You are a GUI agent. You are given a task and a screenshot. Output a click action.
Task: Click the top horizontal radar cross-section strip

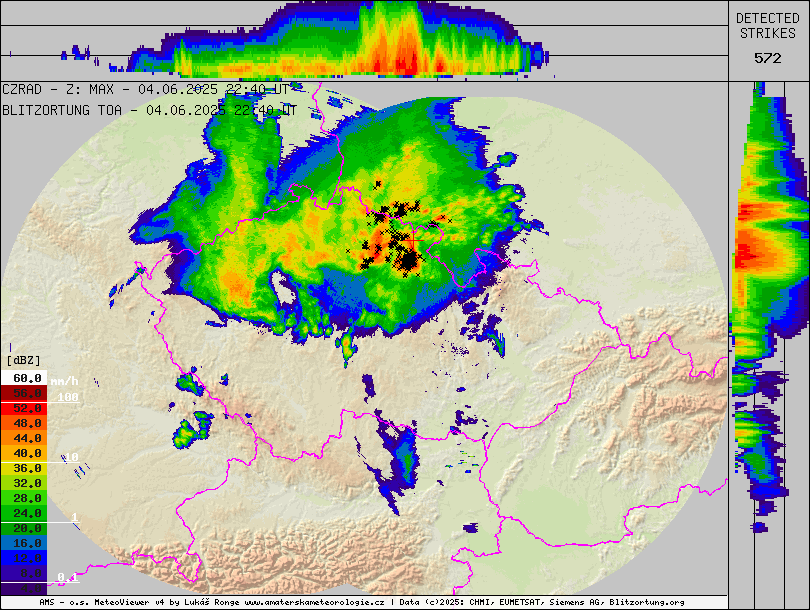coord(364,40)
